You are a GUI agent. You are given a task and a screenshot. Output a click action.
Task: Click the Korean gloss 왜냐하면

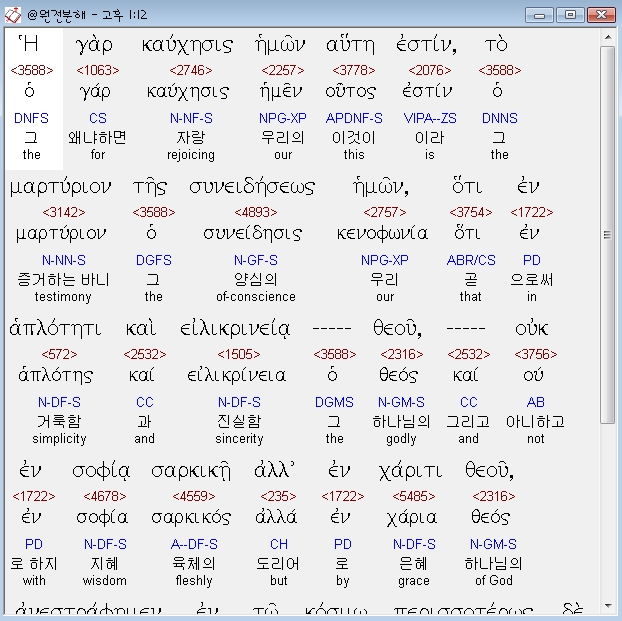pyautogui.click(x=98, y=138)
